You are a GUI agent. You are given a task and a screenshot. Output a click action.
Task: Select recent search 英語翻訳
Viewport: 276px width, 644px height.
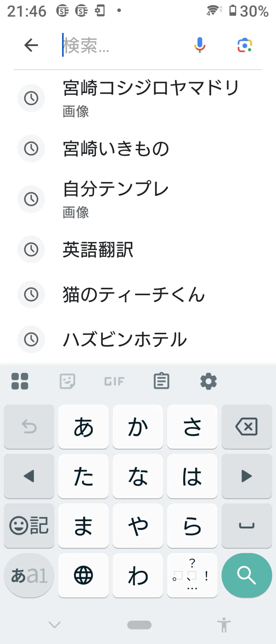tap(138, 250)
